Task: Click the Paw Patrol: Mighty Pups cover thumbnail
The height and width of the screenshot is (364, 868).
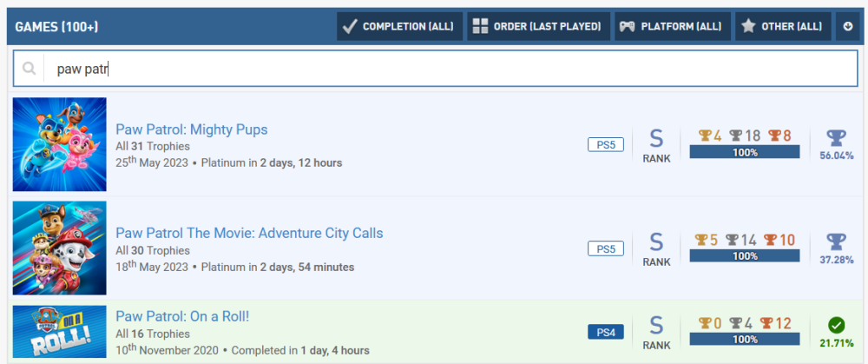Action: (59, 144)
